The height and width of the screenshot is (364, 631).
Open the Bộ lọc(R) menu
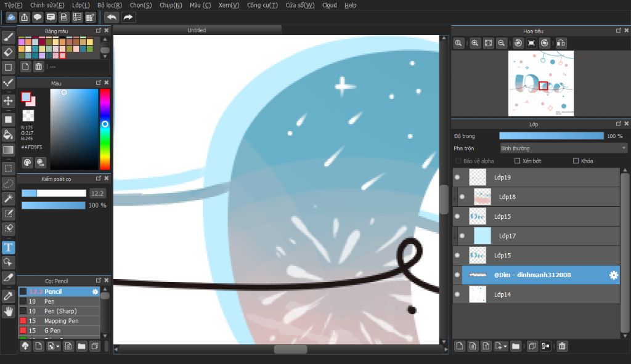[x=110, y=5]
